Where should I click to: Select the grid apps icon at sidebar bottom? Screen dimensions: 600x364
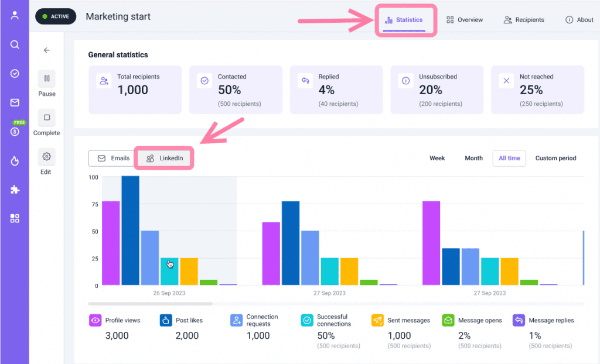click(x=14, y=218)
